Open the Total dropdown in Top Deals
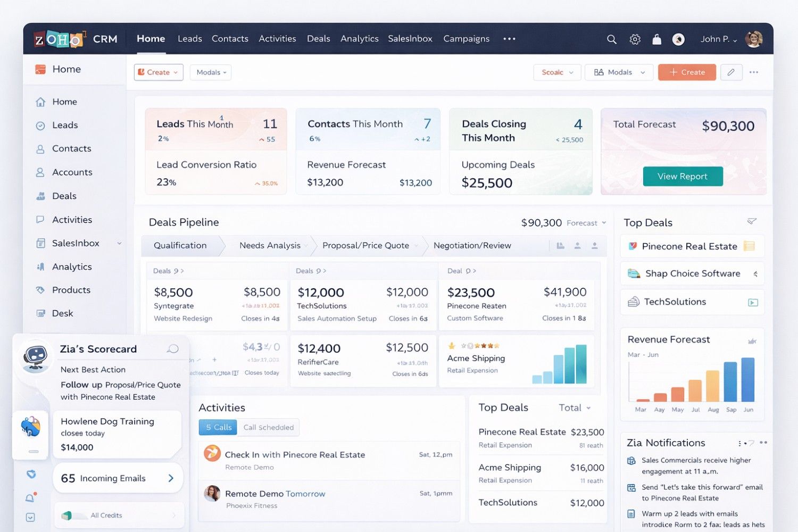 pyautogui.click(x=573, y=408)
